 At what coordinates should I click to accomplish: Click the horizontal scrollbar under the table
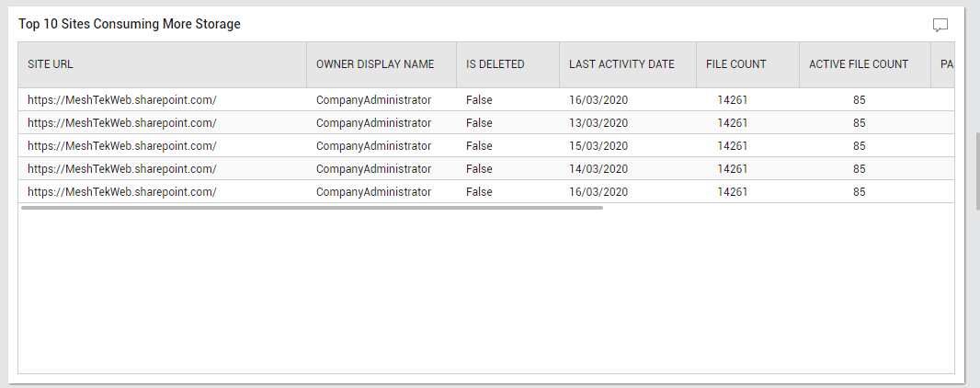[312, 208]
